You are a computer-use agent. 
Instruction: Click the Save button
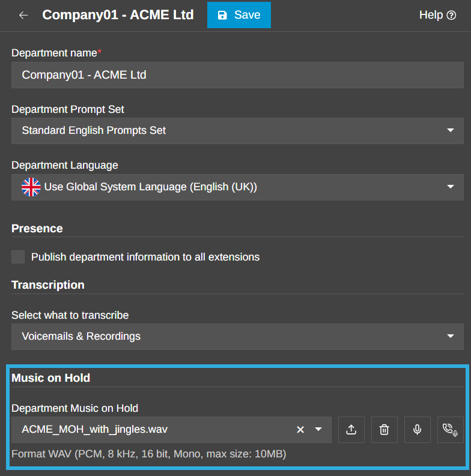click(239, 15)
